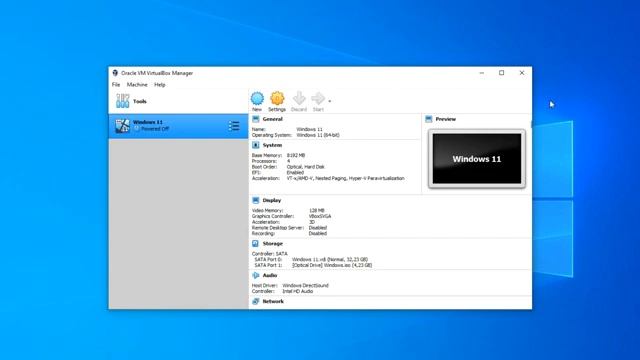Click the Remote Desktop Server Disabled value
Image resolution: width=640 pixels, height=360 pixels.
[x=318, y=228]
